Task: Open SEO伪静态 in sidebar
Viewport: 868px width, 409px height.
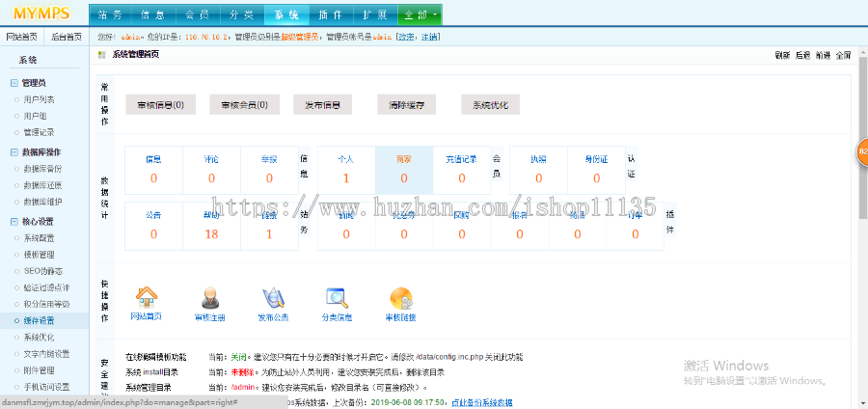Action: (x=42, y=271)
